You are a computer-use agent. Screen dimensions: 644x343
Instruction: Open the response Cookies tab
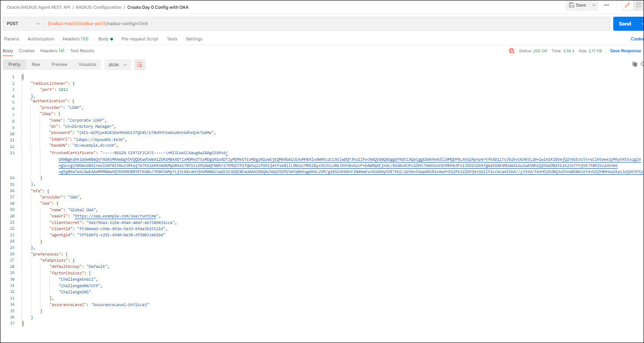[26, 51]
